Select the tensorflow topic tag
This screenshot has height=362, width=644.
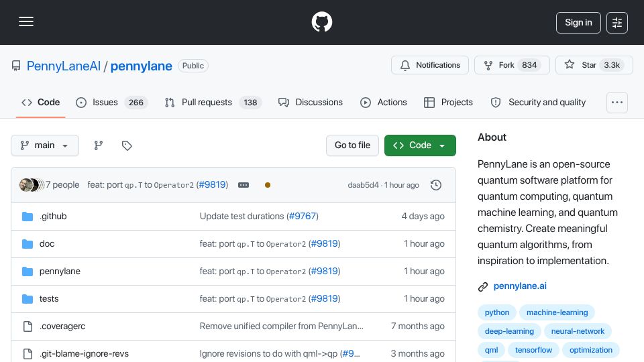pyautogui.click(x=533, y=350)
